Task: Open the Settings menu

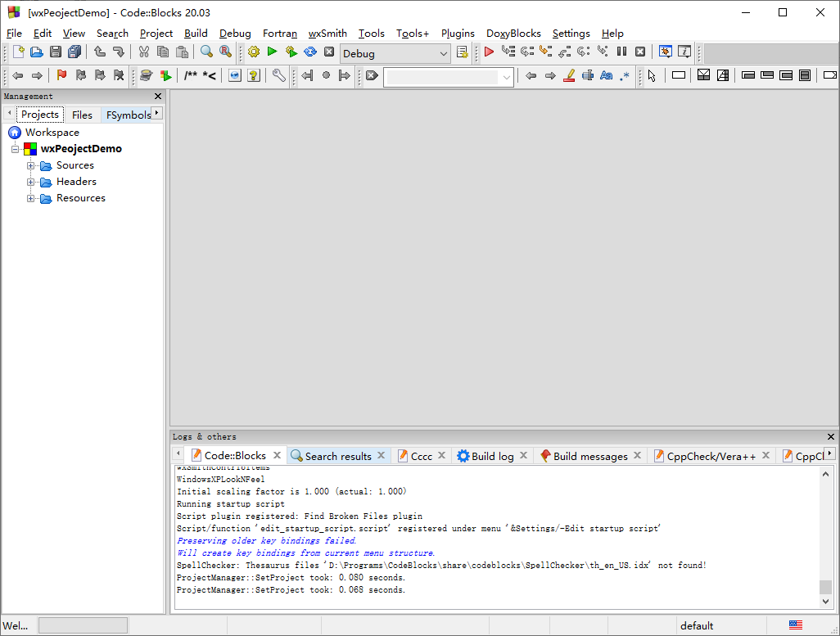Action: (x=571, y=34)
